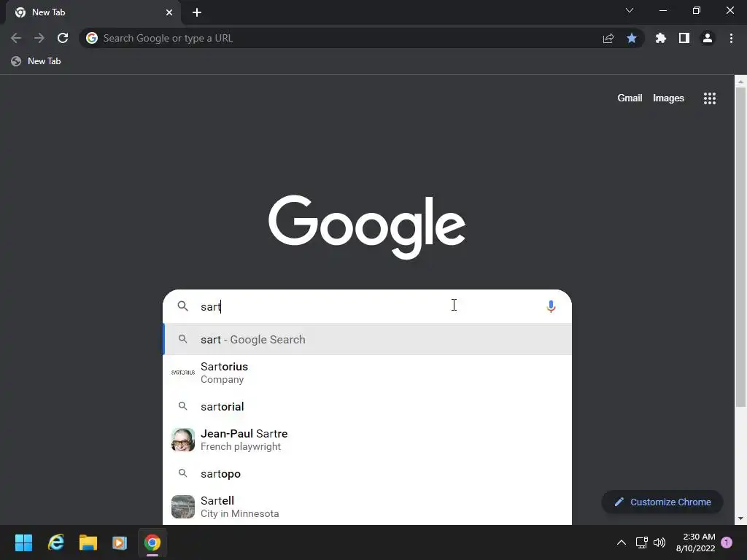The width and height of the screenshot is (747, 560).
Task: Open media player taskbar icon
Action: pos(120,542)
